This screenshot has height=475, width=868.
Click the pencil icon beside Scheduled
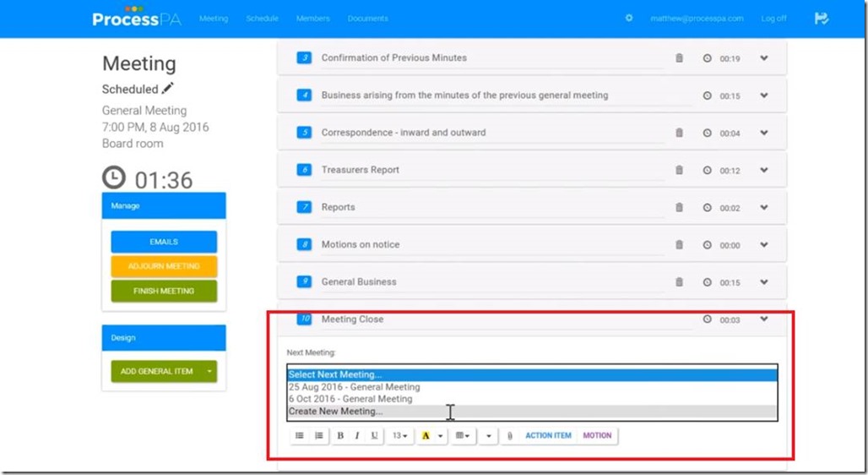168,89
